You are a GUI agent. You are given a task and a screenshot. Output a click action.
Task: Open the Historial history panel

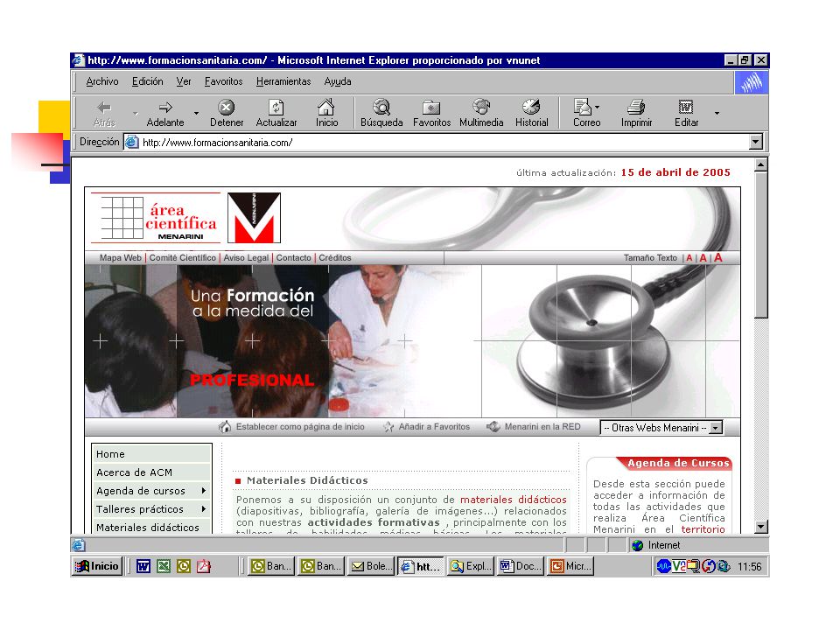(x=531, y=114)
